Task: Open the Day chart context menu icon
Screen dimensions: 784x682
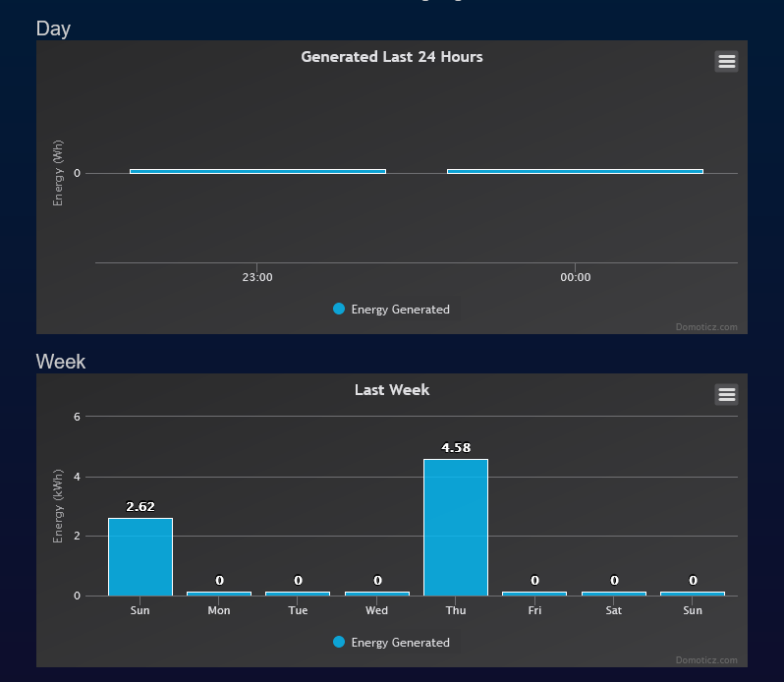Action: (726, 62)
